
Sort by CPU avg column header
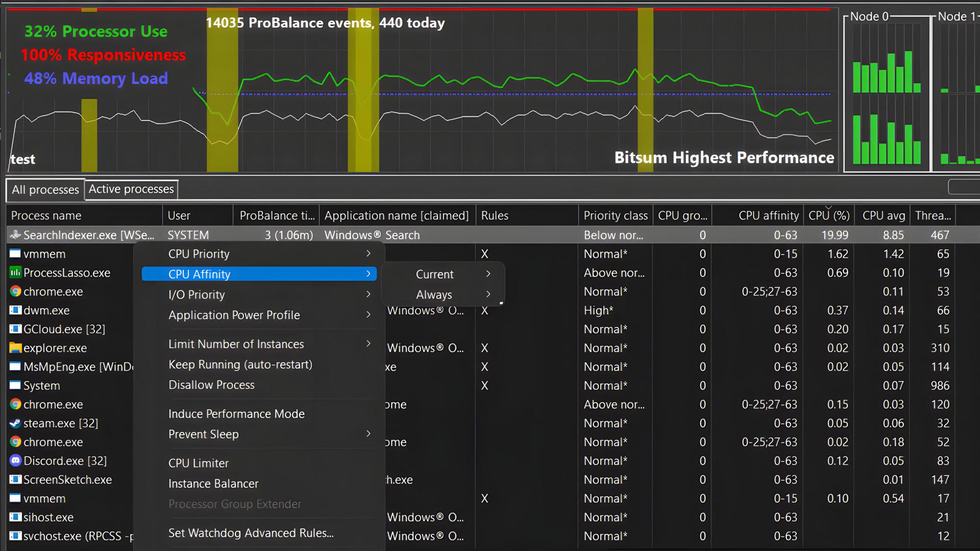coord(883,216)
